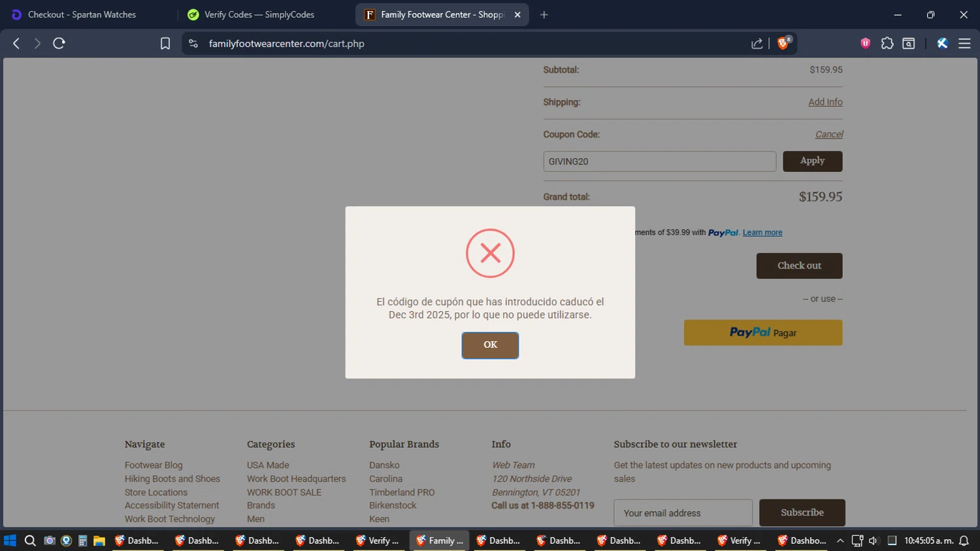Click the Your email address field

[x=683, y=513]
